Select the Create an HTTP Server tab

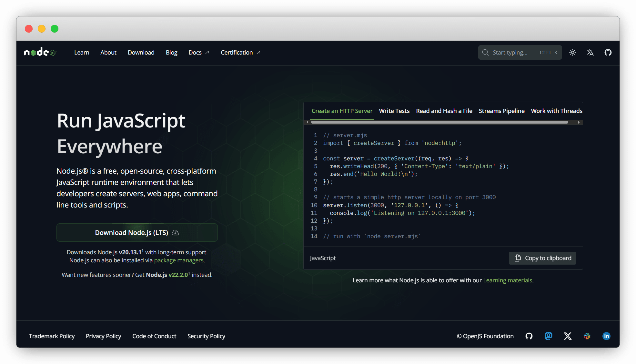pyautogui.click(x=342, y=111)
